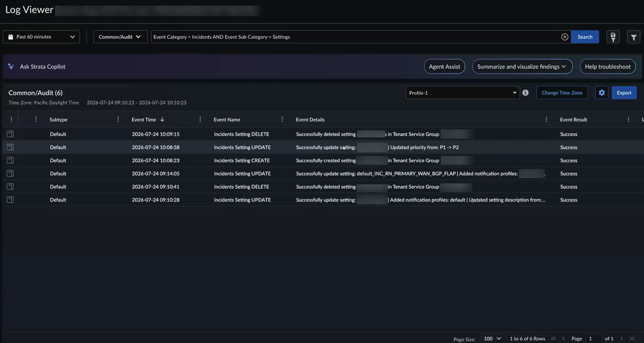644x343 pixels.
Task: Open the first column's three-dot menu
Action: click(11, 120)
